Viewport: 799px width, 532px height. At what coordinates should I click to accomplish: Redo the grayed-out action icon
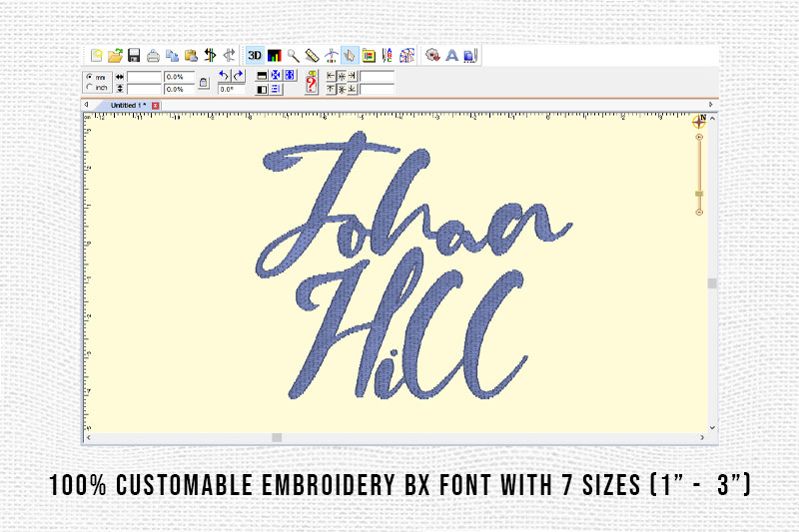pos(230,56)
